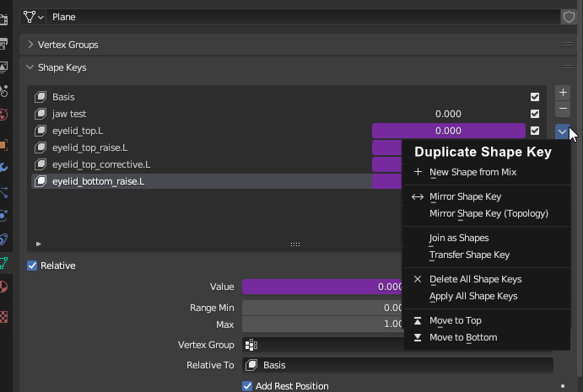Open the Material properties tab
Image resolution: width=583 pixels, height=392 pixels.
point(3,287)
